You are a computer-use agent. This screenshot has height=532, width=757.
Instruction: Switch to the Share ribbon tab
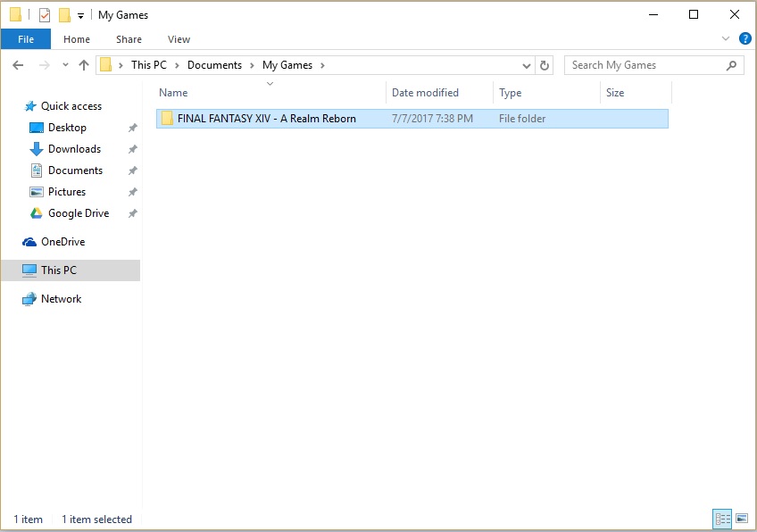tap(129, 39)
